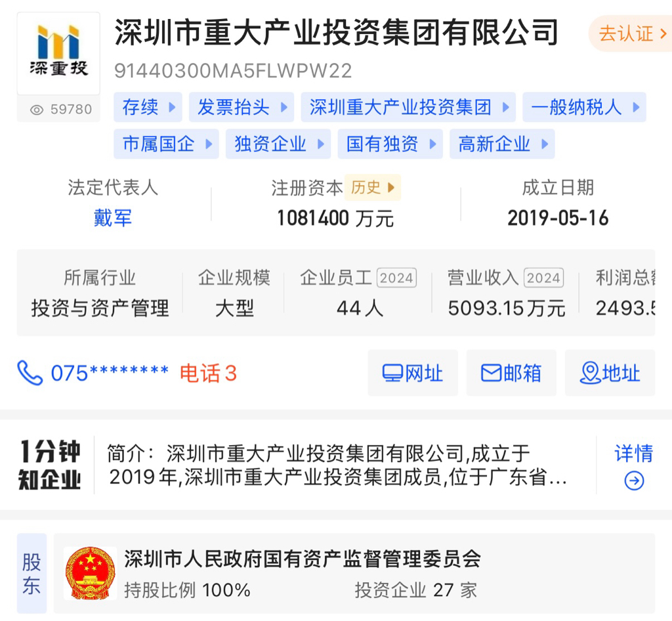
Task: Click the 利润总额 column header
Action: (x=625, y=278)
